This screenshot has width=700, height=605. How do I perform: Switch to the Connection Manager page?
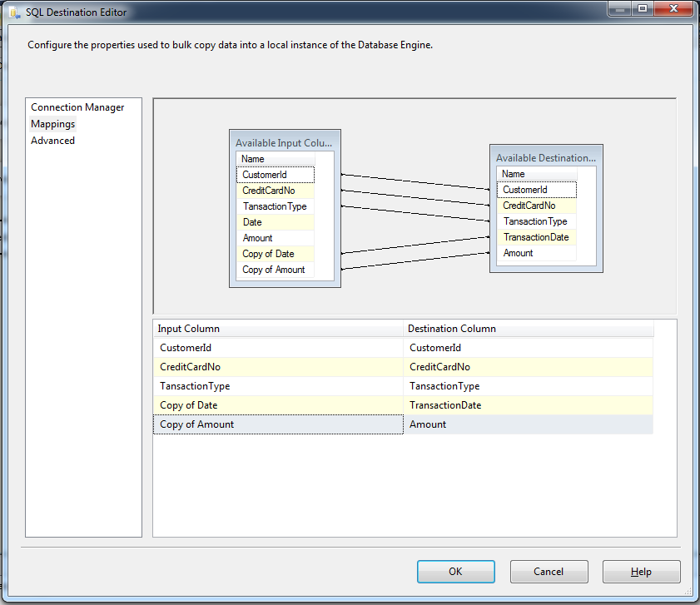(x=77, y=107)
